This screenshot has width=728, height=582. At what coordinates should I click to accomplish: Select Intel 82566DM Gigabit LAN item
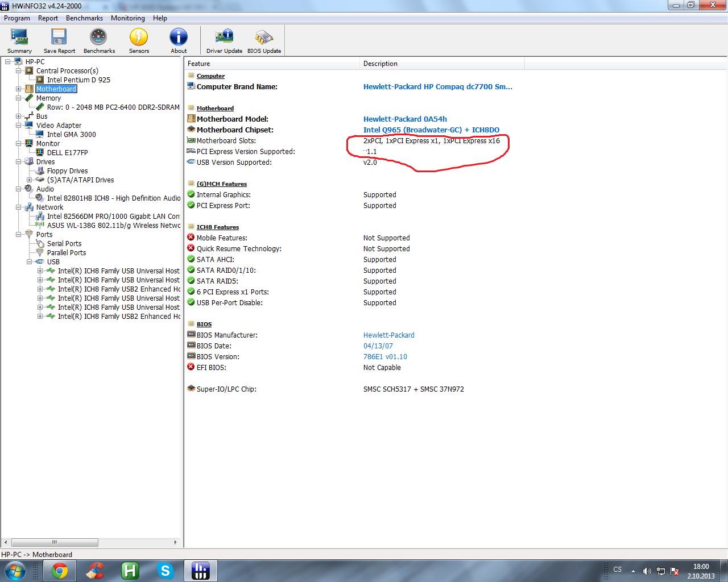click(x=113, y=216)
